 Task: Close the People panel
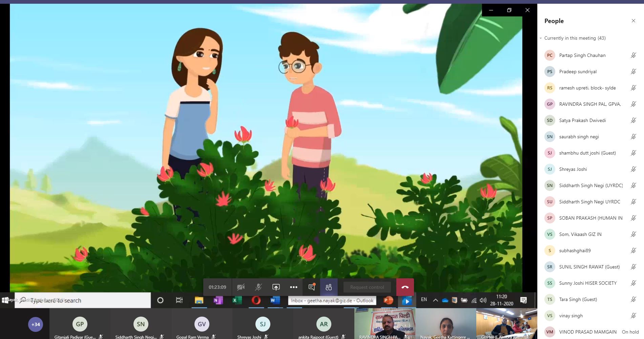click(x=633, y=21)
